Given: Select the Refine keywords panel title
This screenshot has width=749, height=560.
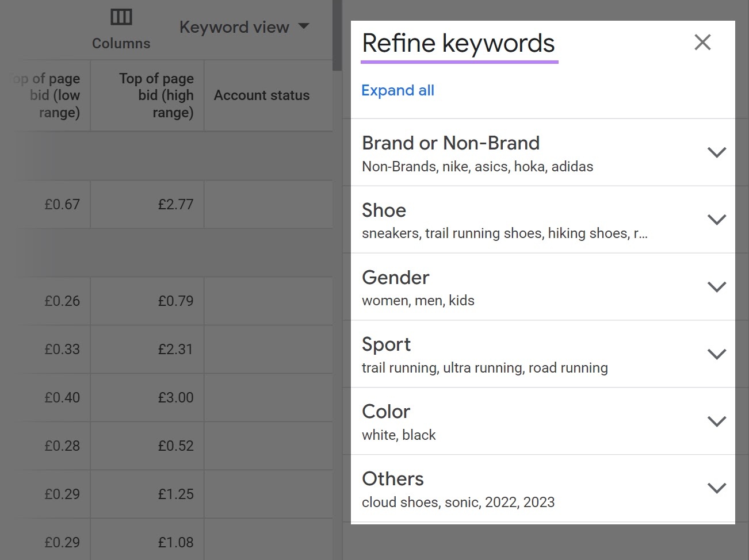Looking at the screenshot, I should (x=458, y=43).
